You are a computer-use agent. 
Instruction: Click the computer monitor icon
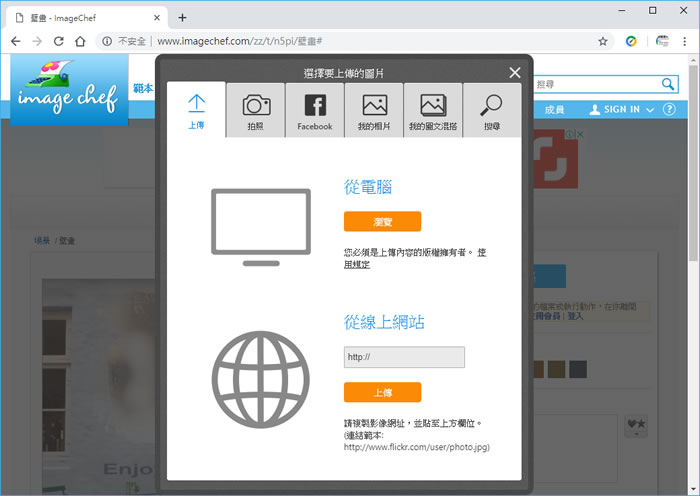coord(261,227)
